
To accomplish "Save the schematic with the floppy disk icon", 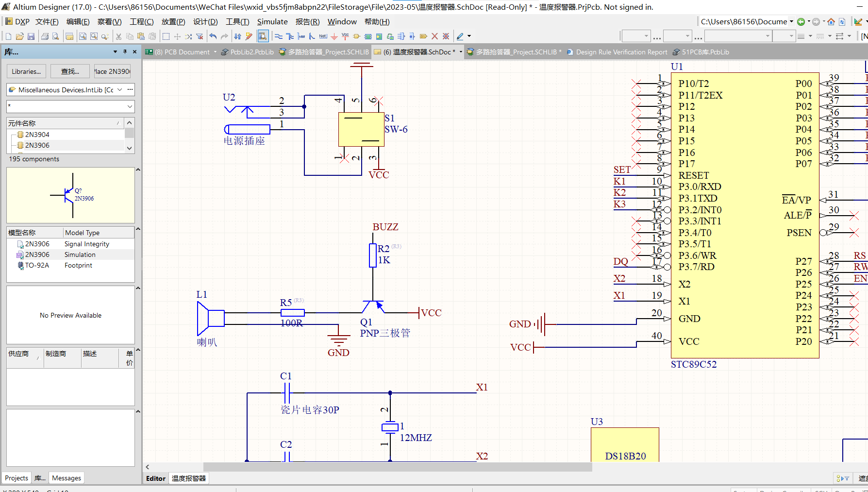I will pyautogui.click(x=31, y=36).
